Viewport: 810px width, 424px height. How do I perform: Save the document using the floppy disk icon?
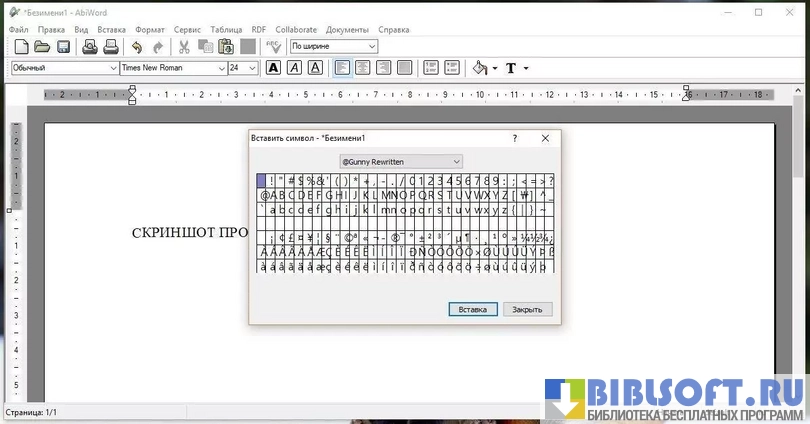click(x=63, y=47)
